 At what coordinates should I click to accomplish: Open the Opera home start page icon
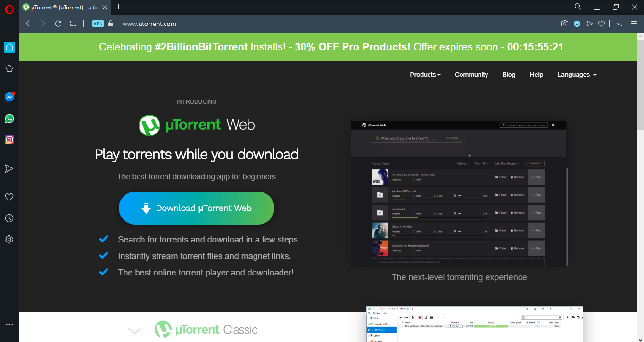tap(9, 47)
